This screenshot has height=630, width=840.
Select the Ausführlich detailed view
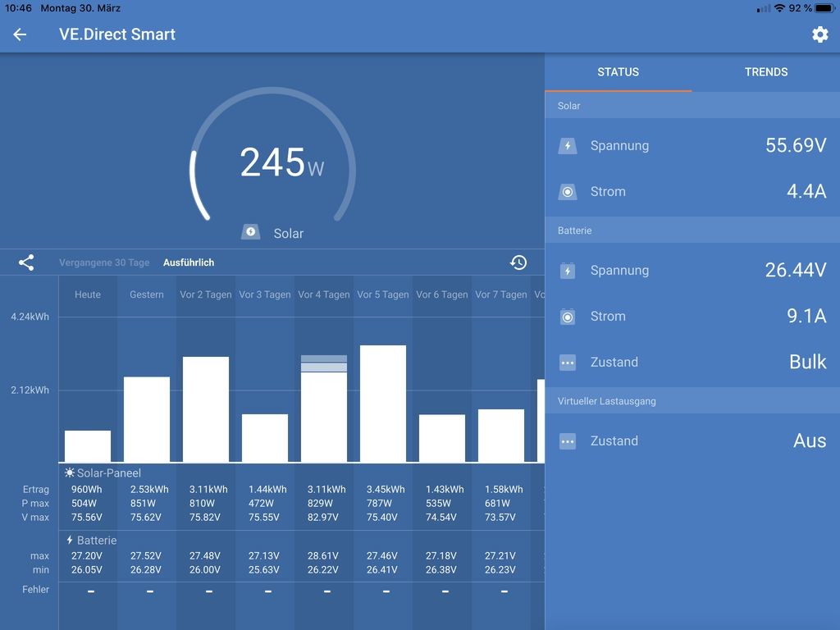pos(189,262)
